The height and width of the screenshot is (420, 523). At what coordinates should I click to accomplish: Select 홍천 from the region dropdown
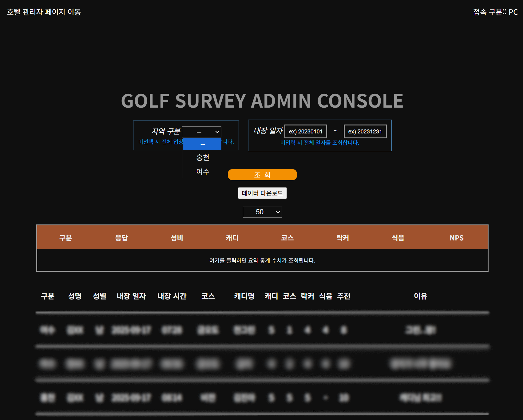[203, 158]
